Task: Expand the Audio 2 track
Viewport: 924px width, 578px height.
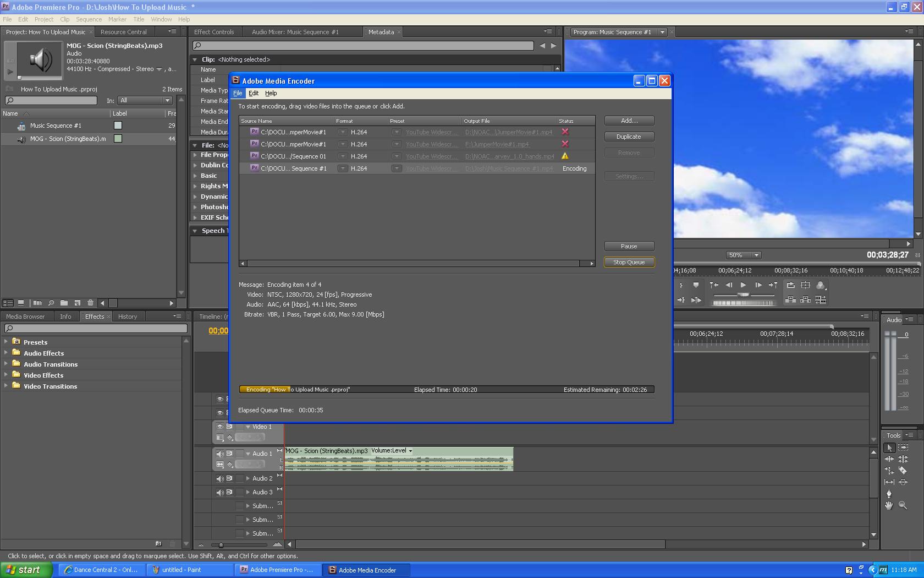Action: [x=248, y=478]
